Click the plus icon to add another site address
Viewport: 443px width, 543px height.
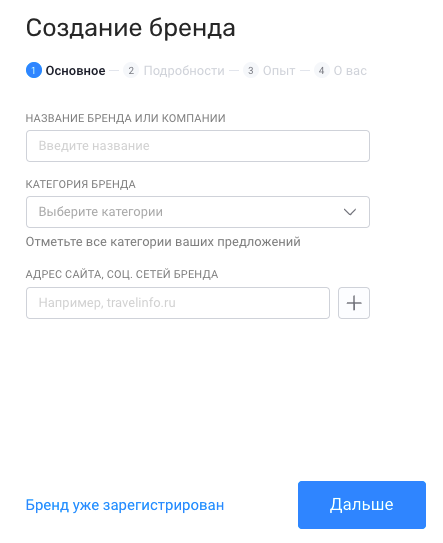[x=354, y=303]
